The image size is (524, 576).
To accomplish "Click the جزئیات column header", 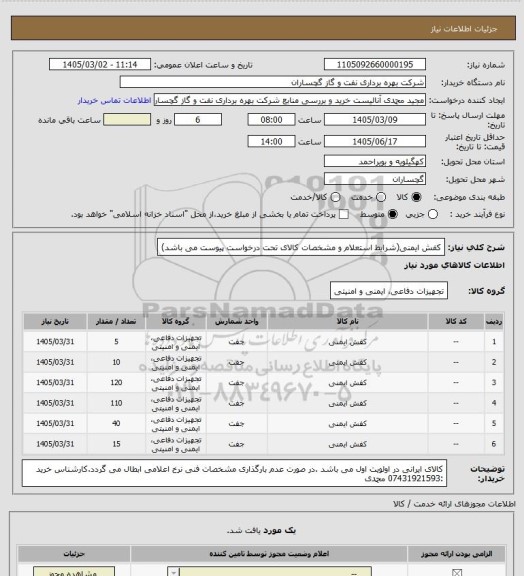I will [x=74, y=553].
